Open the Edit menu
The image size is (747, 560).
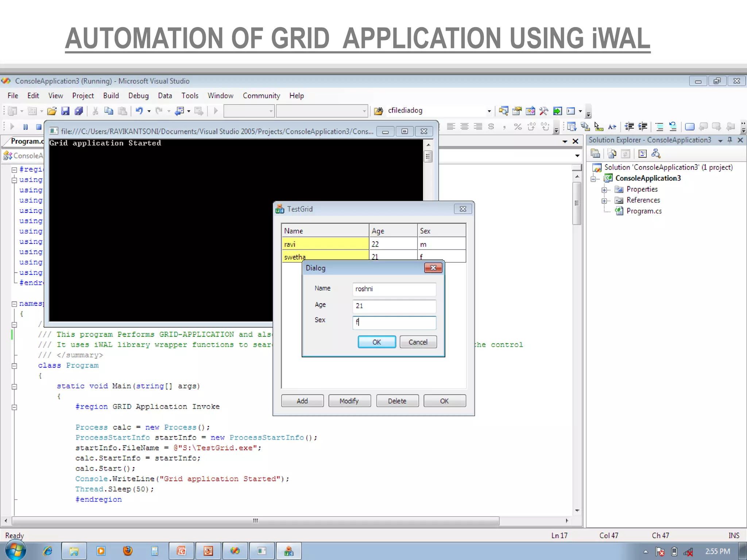(33, 96)
